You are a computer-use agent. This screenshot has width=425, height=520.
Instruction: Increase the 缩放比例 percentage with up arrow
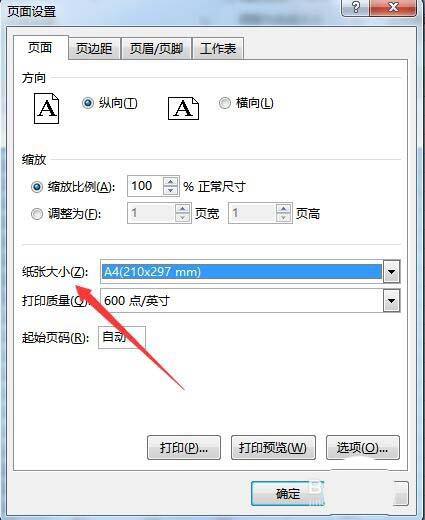tap(171, 182)
